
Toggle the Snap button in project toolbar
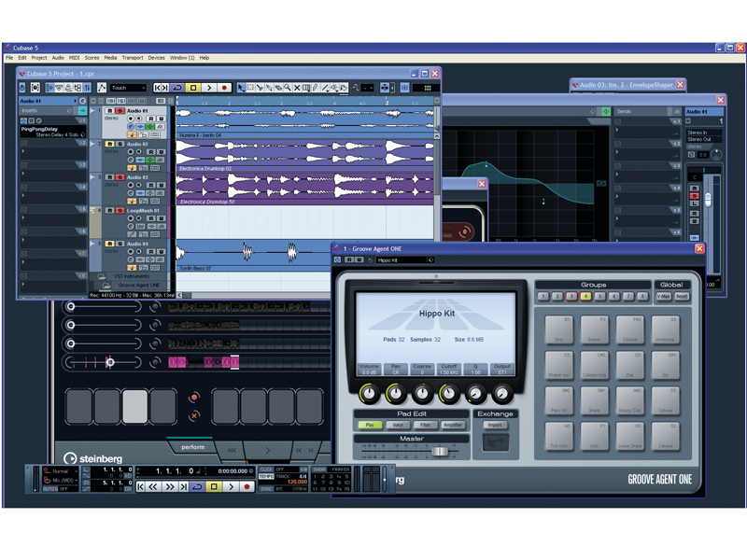point(404,88)
